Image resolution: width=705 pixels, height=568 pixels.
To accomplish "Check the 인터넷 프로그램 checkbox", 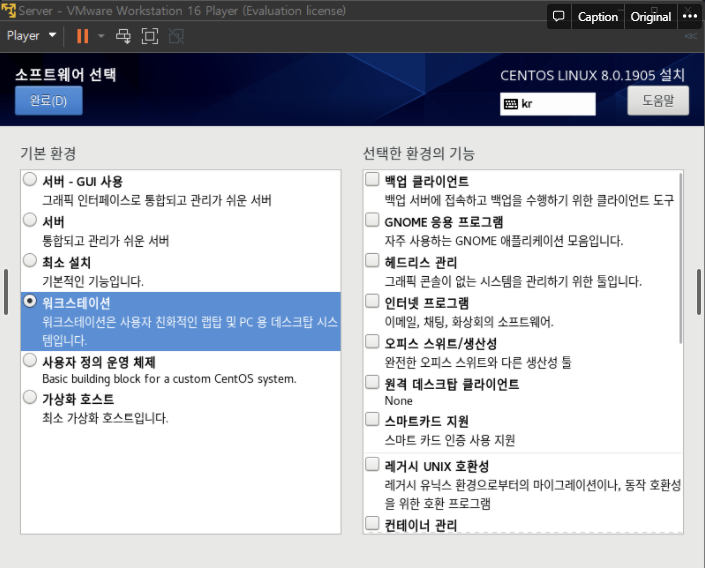I will tap(372, 300).
